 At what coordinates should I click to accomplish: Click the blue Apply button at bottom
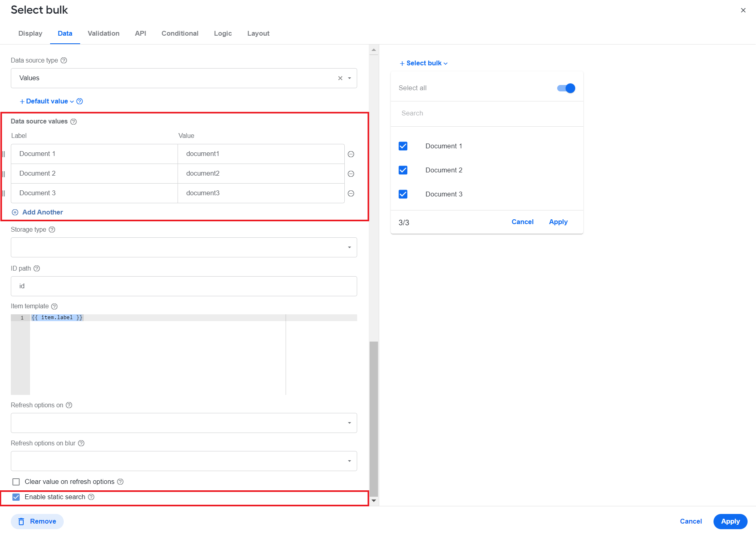pyautogui.click(x=730, y=522)
